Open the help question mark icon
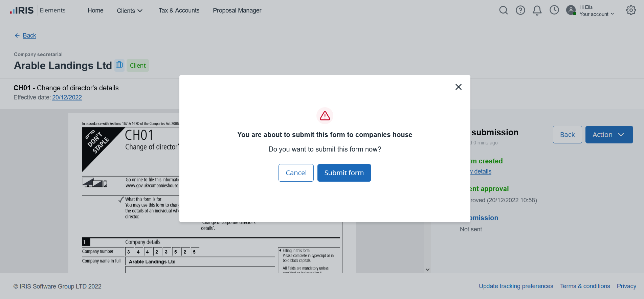Image resolution: width=644 pixels, height=299 pixels. [x=520, y=10]
